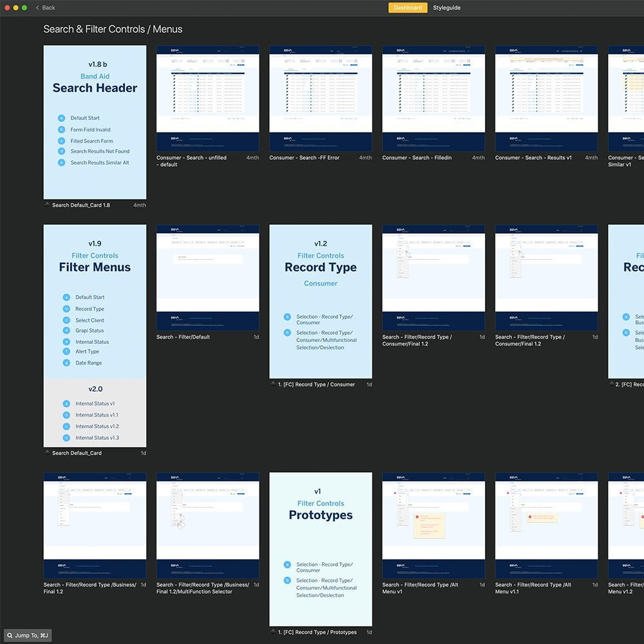Open the v1.2 Record Type Consumer card
This screenshot has width=644, height=644.
321,301
